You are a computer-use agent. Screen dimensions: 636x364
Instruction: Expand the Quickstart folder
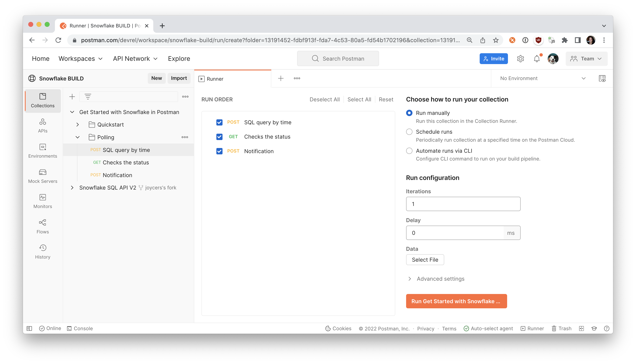[78, 124]
